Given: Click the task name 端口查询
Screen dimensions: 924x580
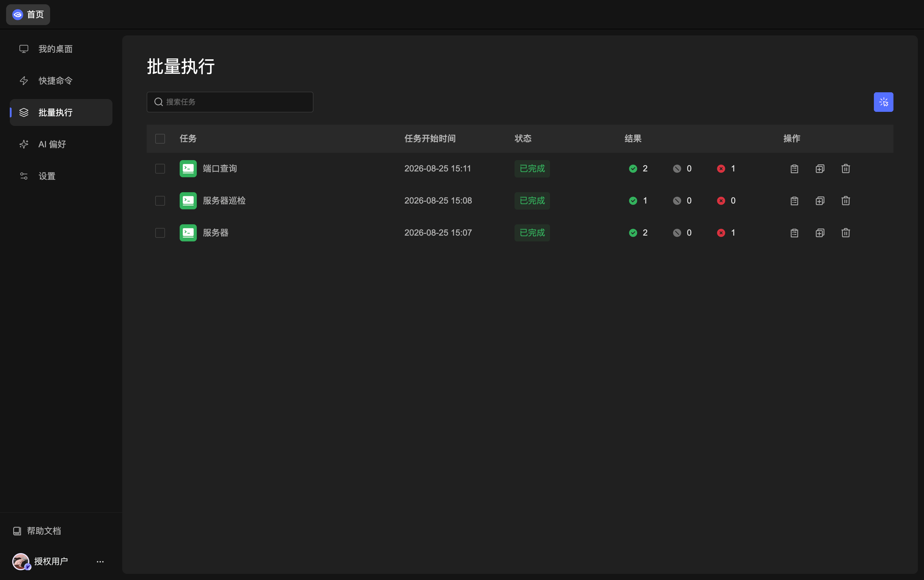Looking at the screenshot, I should tap(220, 169).
